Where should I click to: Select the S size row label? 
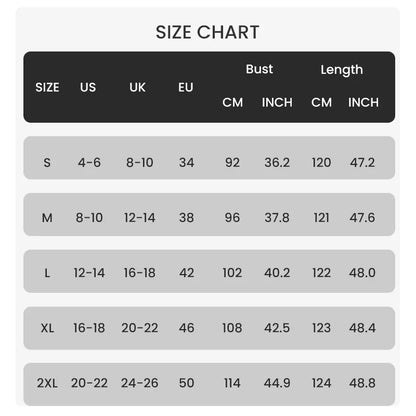click(x=47, y=163)
